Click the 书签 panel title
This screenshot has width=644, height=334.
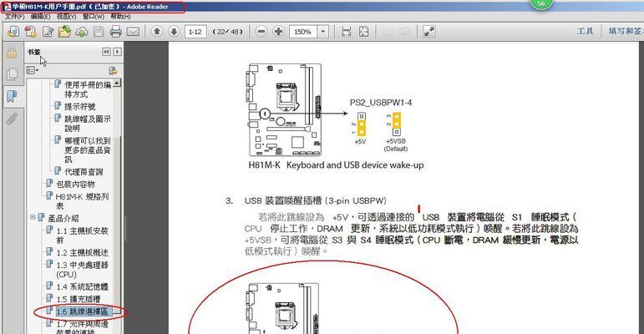coord(33,52)
